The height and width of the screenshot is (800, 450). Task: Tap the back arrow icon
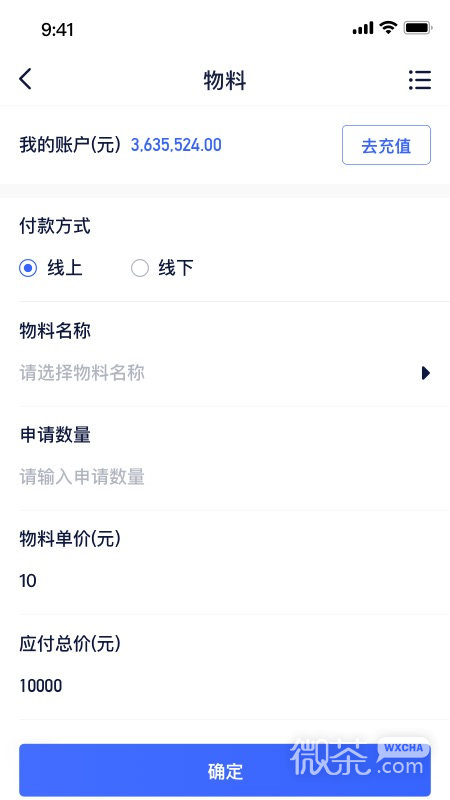pos(26,79)
